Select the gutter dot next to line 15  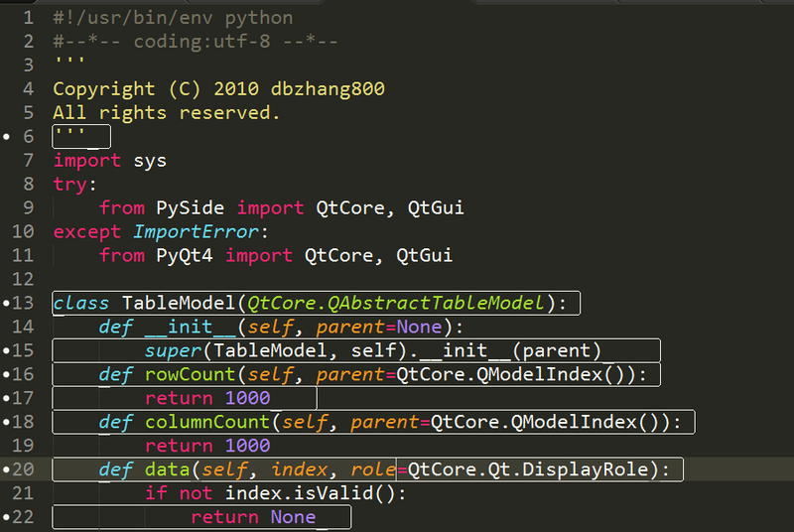6,351
